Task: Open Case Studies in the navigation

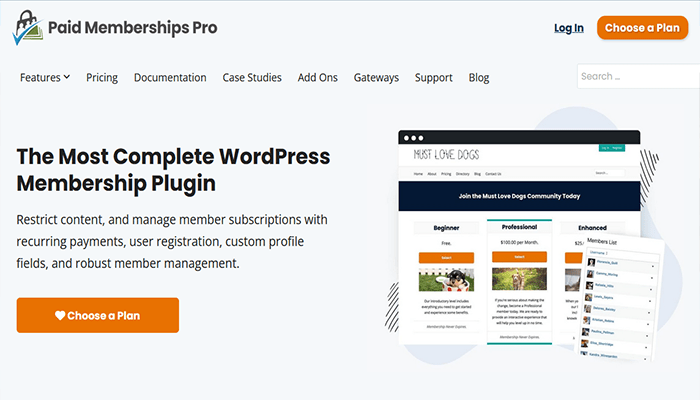Action: pyautogui.click(x=252, y=77)
